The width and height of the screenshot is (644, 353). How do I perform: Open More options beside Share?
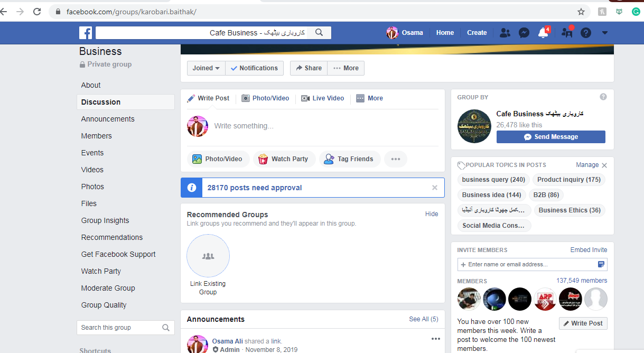click(346, 68)
